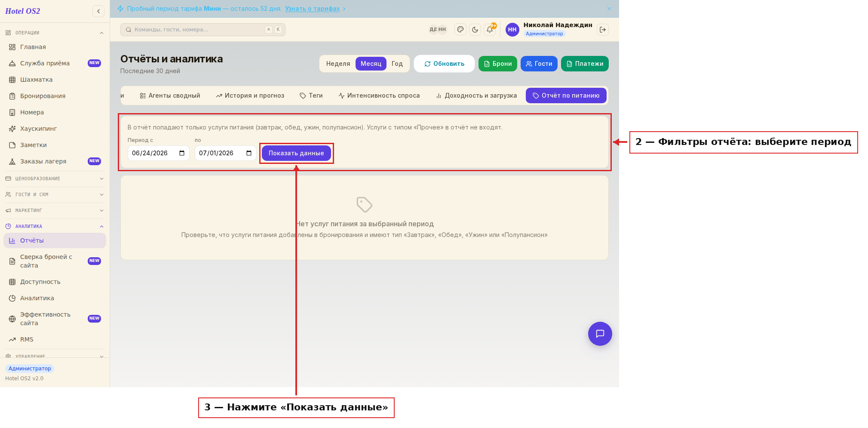868x428 pixels.
Task: Open calendar picker in the end date field
Action: click(249, 153)
